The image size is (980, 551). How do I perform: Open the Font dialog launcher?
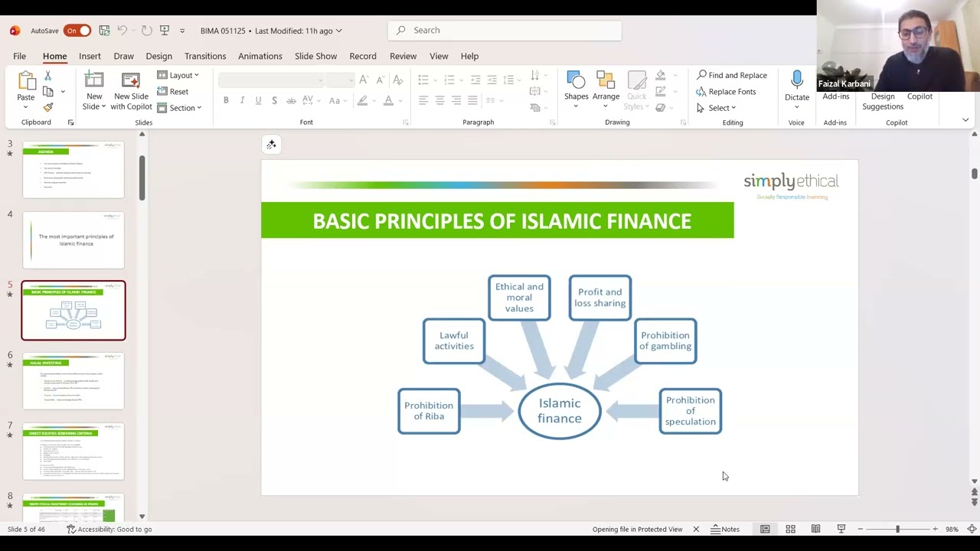[x=406, y=122]
